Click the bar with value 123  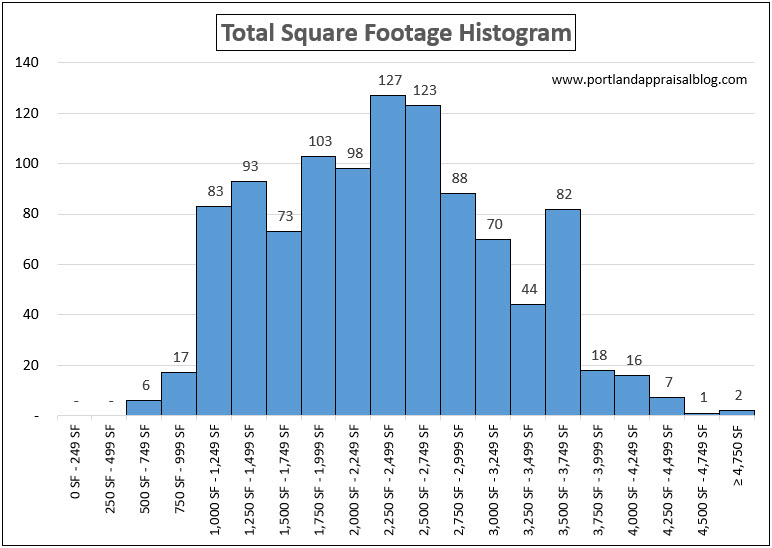[423, 260]
